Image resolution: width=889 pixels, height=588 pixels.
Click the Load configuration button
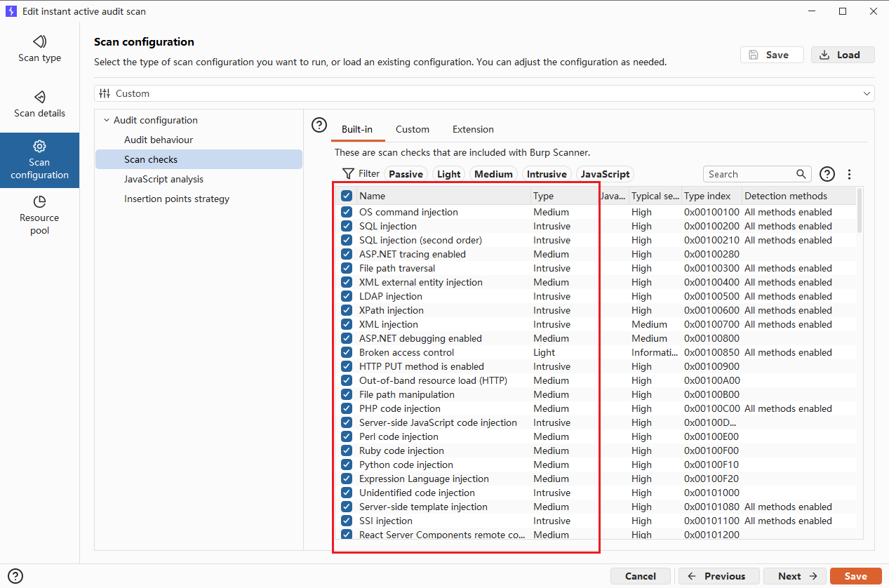point(843,55)
